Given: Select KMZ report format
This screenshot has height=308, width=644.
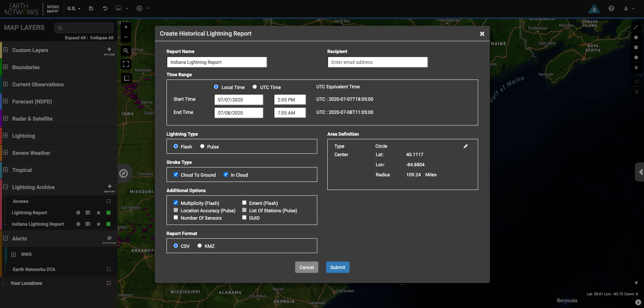Looking at the screenshot, I should click(200, 246).
